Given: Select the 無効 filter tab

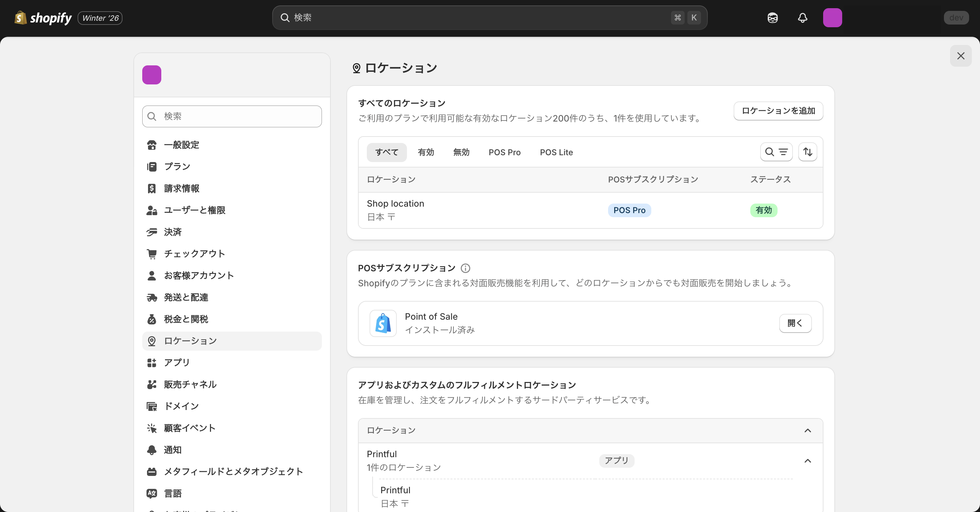Looking at the screenshot, I should 461,152.
